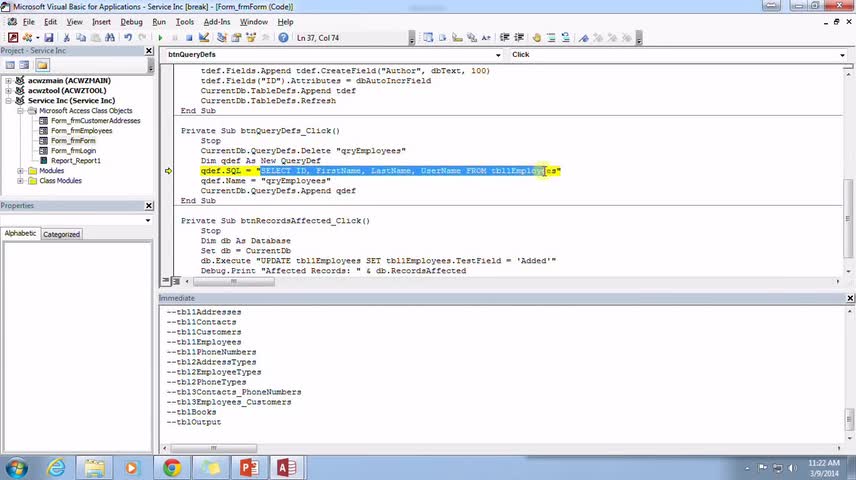The width and height of the screenshot is (856, 480).
Task: Select Form_frmCustomerAddresses in project tree
Action: (x=96, y=121)
